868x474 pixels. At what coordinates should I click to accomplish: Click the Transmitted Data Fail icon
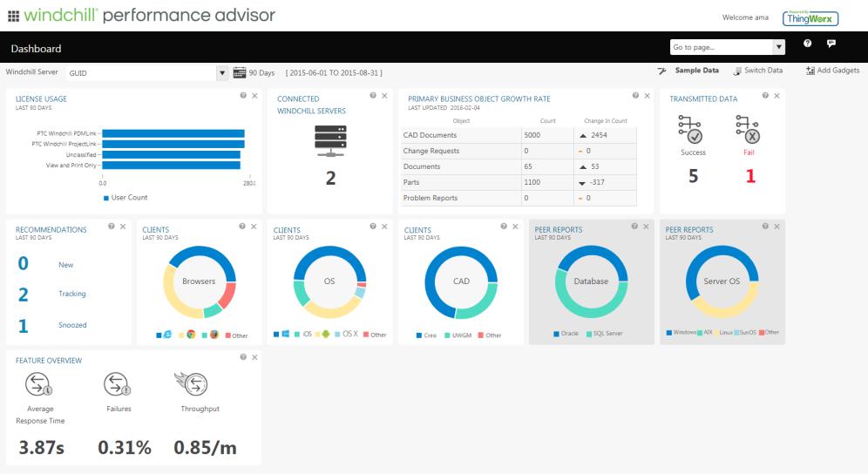(x=749, y=130)
